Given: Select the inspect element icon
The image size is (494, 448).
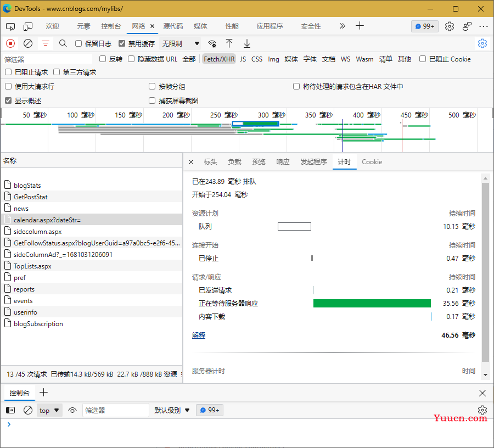Looking at the screenshot, I should [10, 26].
